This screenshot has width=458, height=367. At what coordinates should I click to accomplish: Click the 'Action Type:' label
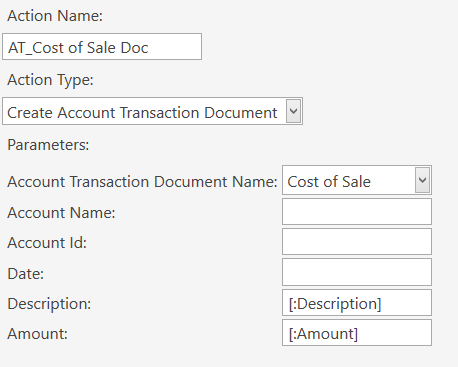point(50,80)
